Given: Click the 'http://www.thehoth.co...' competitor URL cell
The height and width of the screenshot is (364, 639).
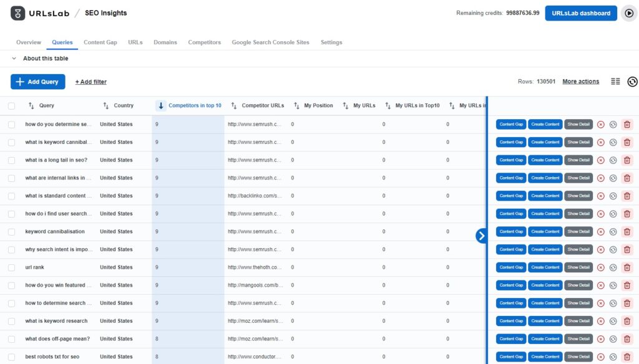Looking at the screenshot, I should [x=255, y=267].
